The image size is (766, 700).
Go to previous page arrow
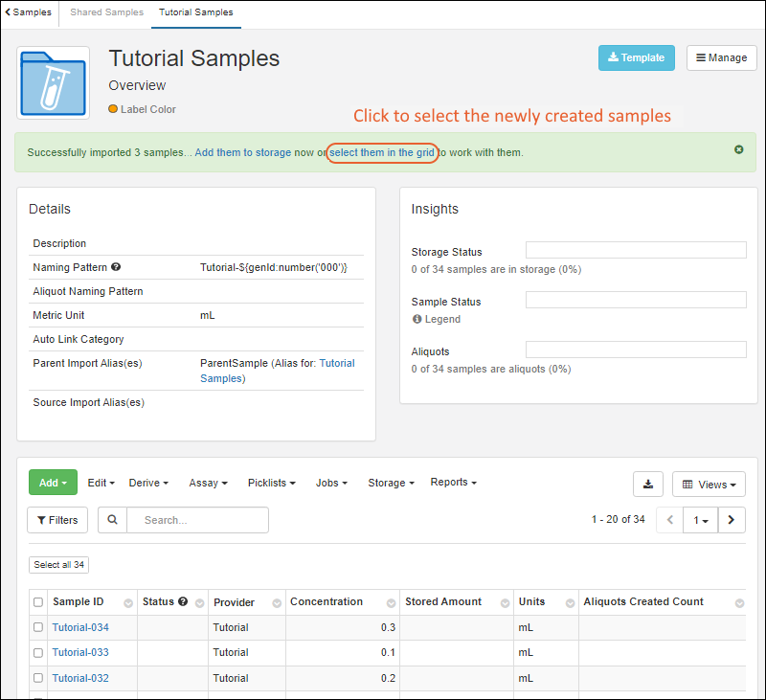click(x=669, y=520)
